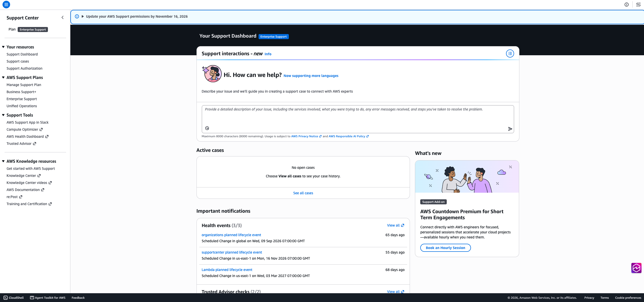Click external link icon next to AWS Documentation
The width and height of the screenshot is (644, 302).
(43, 190)
